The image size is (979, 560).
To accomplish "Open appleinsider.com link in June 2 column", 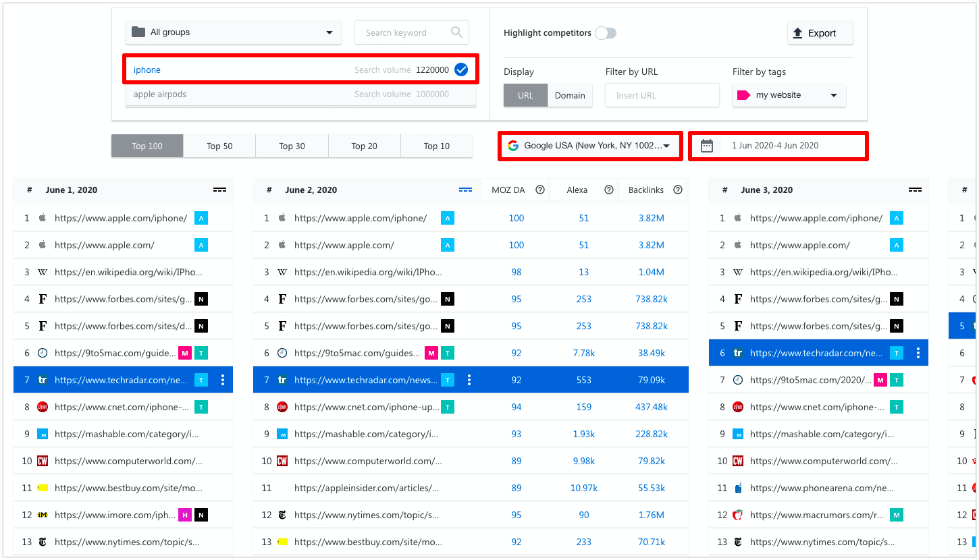I will (x=367, y=488).
